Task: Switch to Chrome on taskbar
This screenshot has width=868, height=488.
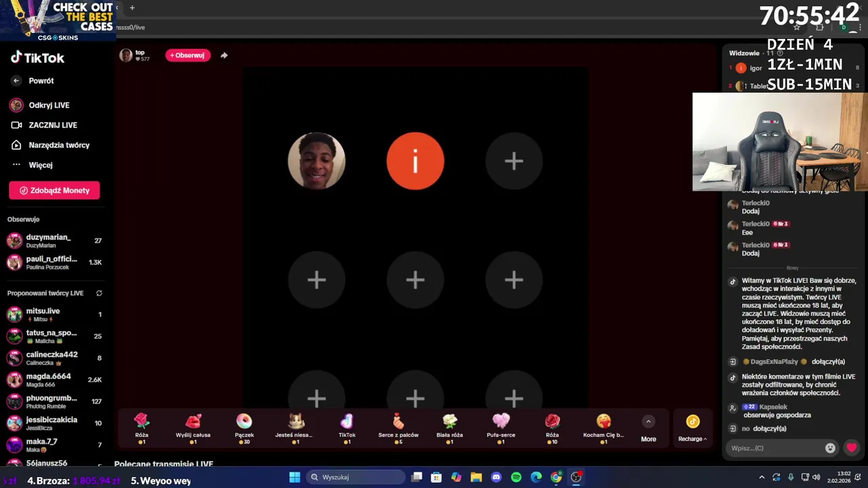Action: click(556, 477)
